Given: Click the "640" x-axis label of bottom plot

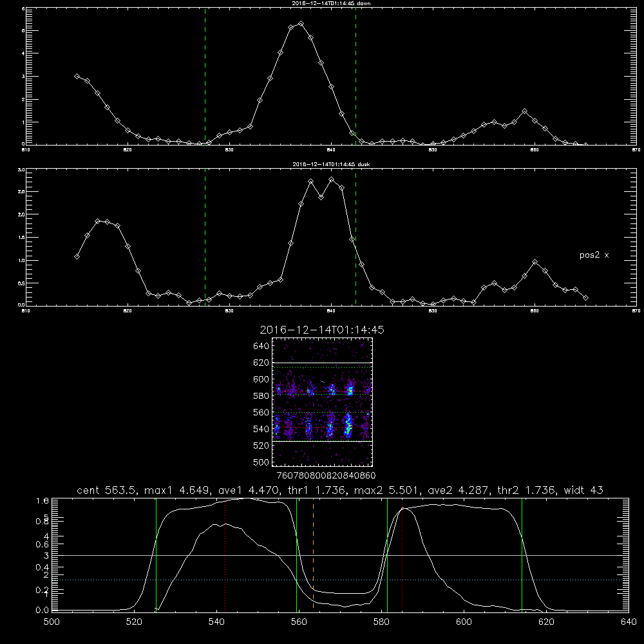Looking at the screenshot, I should [629, 622].
